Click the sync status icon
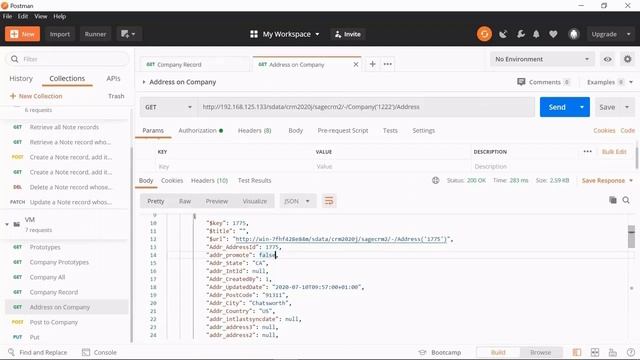The image size is (640, 360). tap(484, 34)
